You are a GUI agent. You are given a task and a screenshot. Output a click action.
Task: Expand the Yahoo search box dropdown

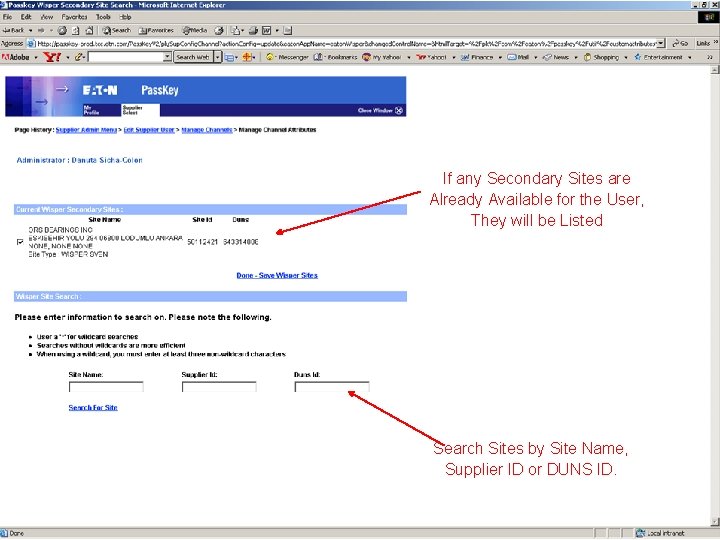pos(167,57)
